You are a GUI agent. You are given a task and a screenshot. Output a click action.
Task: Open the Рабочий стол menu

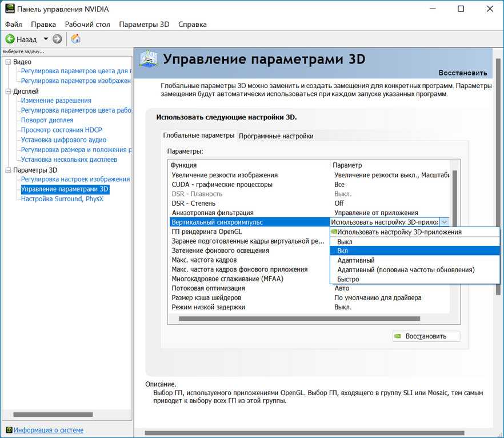pyautogui.click(x=87, y=25)
